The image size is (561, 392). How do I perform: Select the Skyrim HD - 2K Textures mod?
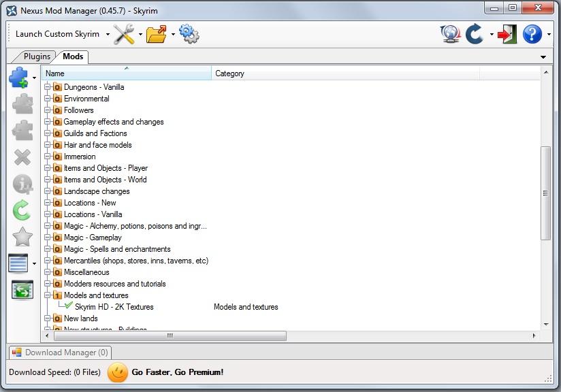click(114, 307)
